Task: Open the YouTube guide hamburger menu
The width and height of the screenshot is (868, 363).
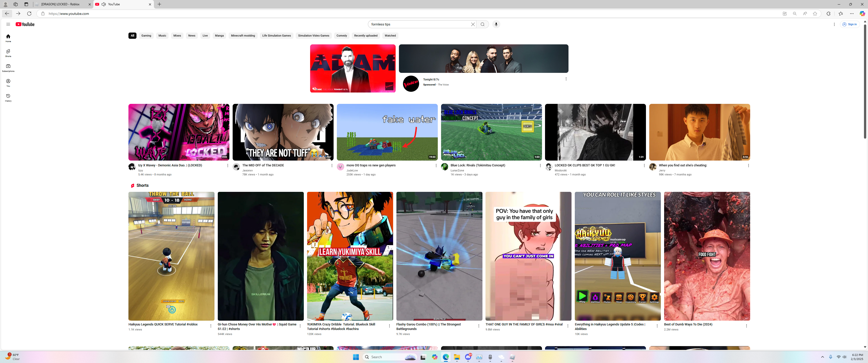Action: (x=8, y=24)
